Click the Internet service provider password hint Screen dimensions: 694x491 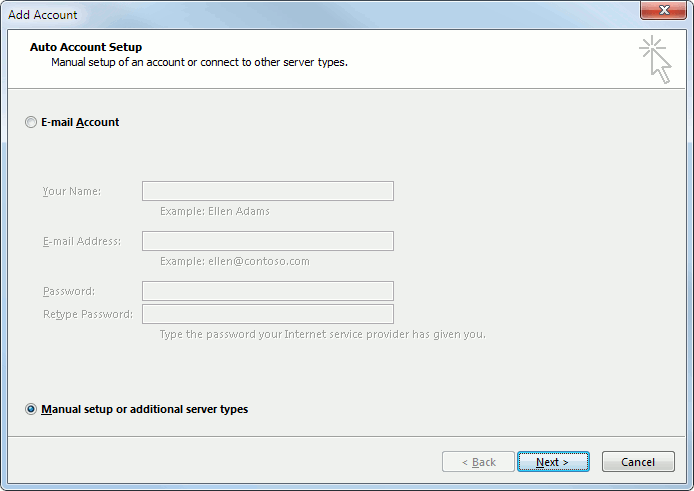(x=322, y=334)
